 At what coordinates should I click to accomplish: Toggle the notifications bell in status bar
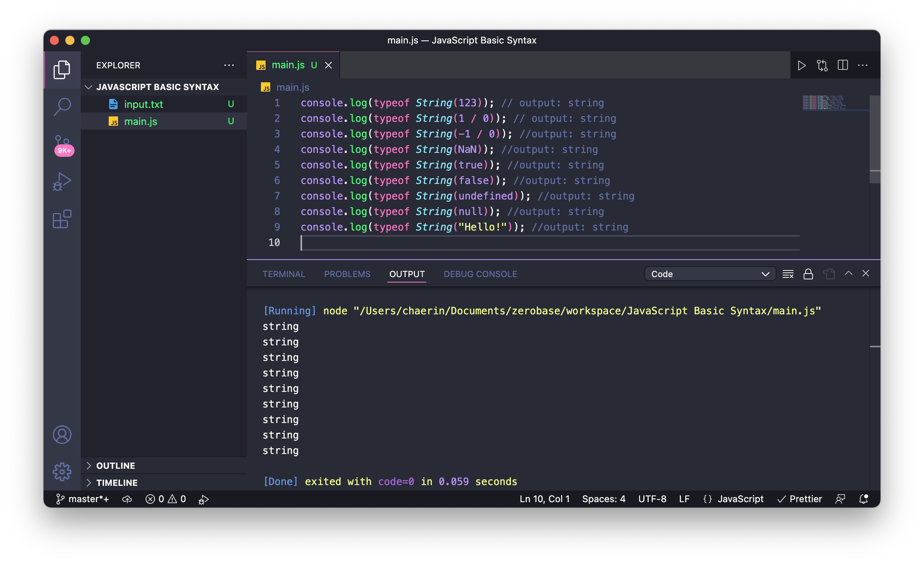click(x=863, y=499)
